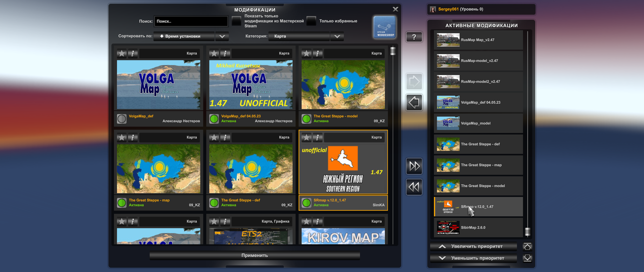Star The Great Steppe - map mod

pyautogui.click(x=122, y=138)
